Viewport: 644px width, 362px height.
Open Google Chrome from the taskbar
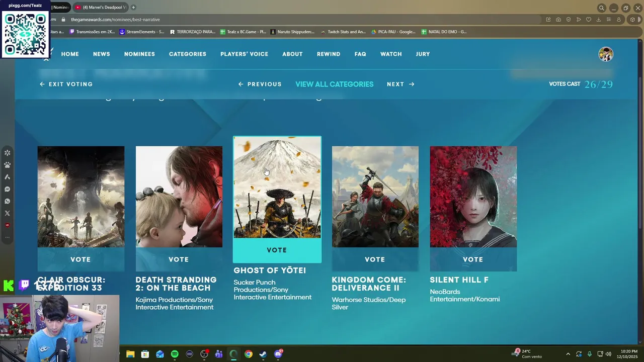[x=249, y=354]
